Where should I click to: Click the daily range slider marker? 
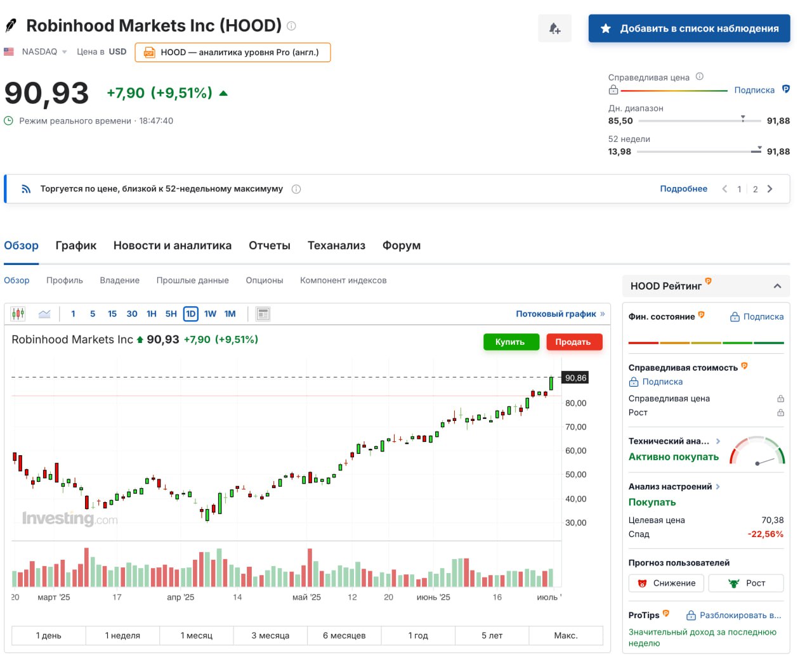[743, 119]
